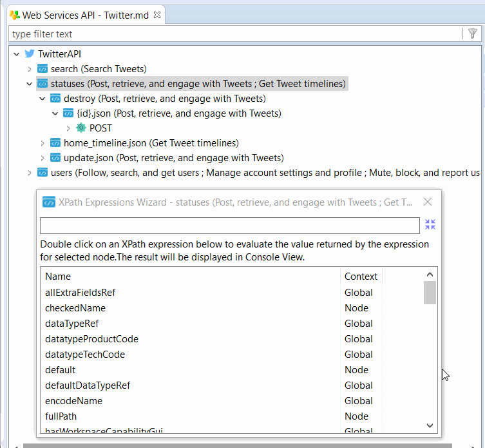Close the XPath Expressions Wizard

(428, 202)
